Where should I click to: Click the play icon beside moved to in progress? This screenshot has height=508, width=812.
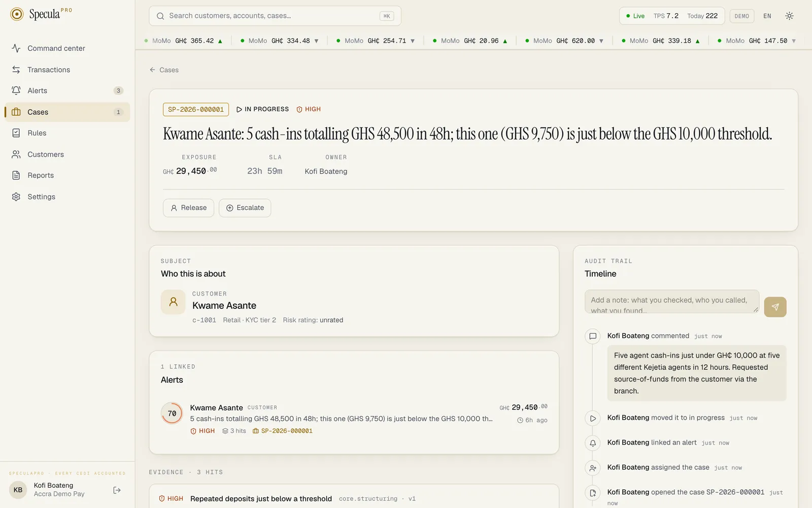(x=593, y=418)
